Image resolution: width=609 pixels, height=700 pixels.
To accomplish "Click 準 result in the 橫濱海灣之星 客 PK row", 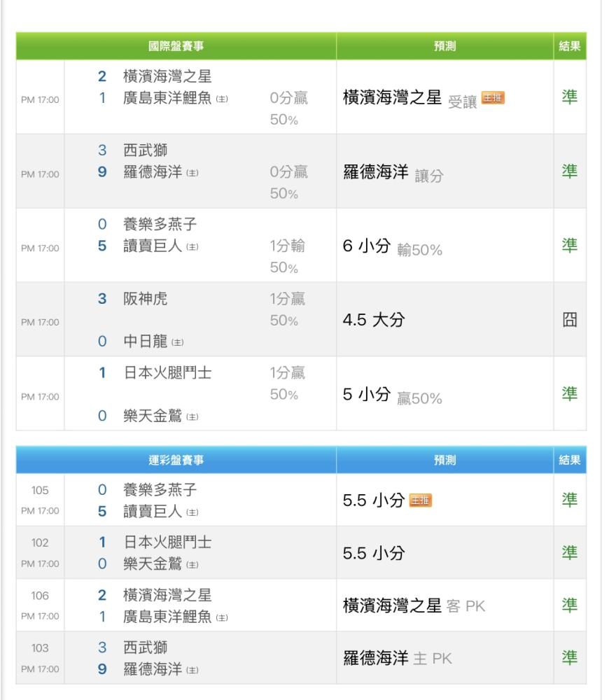I will pos(570,605).
